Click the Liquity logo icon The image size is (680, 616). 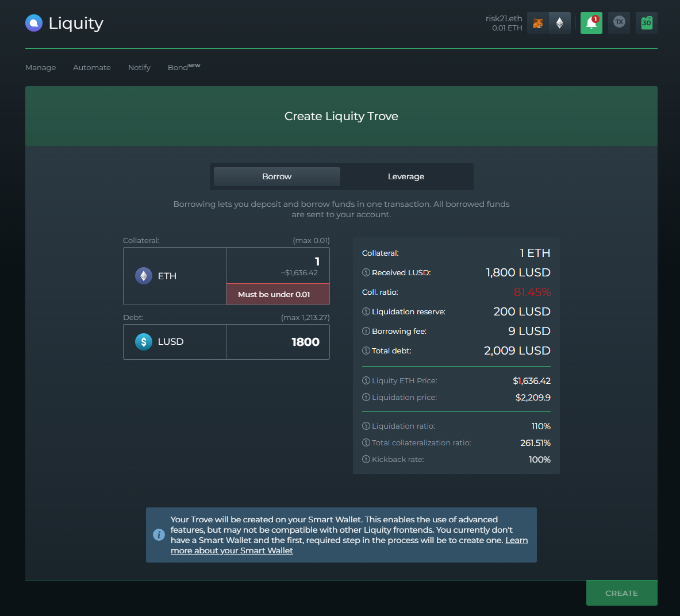coord(34,23)
